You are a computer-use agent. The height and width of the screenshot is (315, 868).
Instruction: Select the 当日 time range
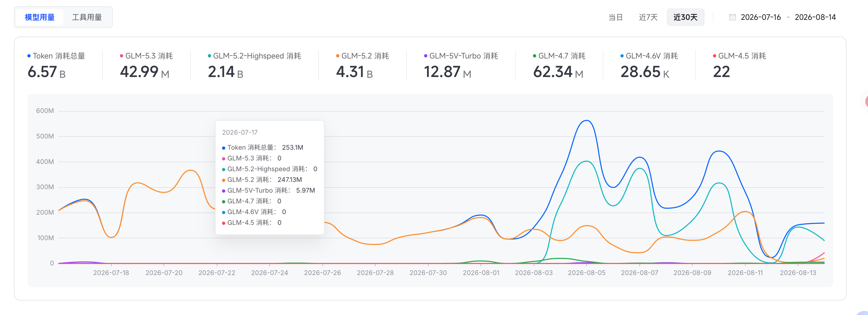615,17
